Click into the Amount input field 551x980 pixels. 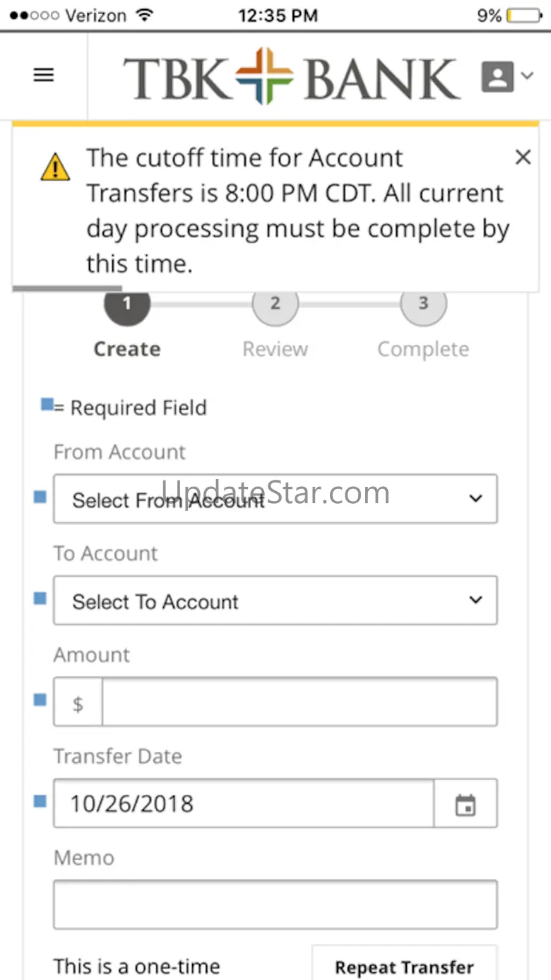pos(299,702)
